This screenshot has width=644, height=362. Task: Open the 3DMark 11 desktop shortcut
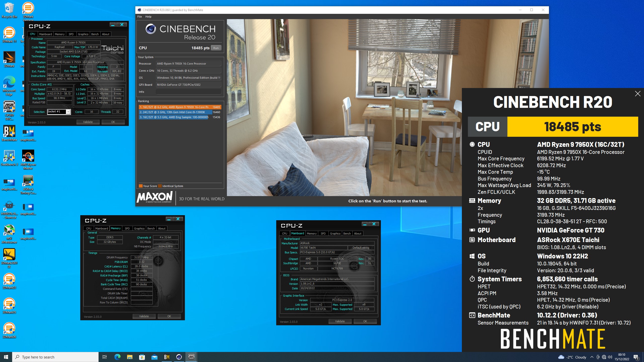9,35
